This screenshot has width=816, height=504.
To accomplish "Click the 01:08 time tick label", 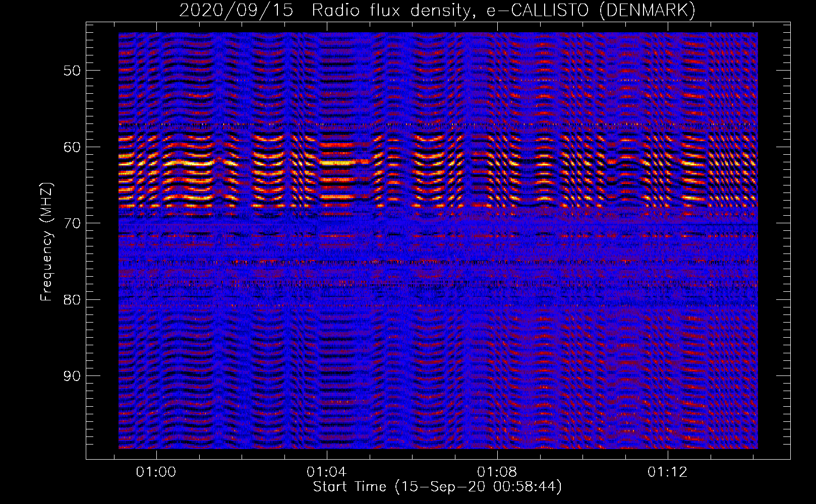I will (x=497, y=472).
